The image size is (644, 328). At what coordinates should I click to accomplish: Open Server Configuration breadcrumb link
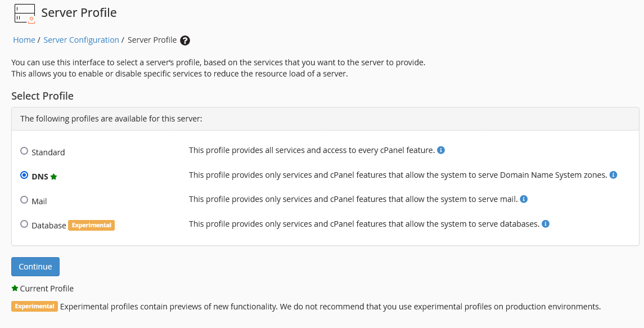click(81, 40)
